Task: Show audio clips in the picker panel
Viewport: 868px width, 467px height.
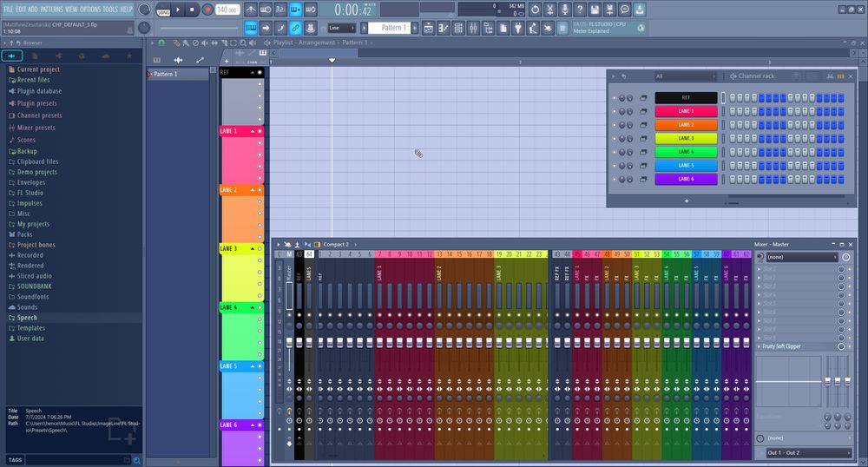Action: [178, 60]
